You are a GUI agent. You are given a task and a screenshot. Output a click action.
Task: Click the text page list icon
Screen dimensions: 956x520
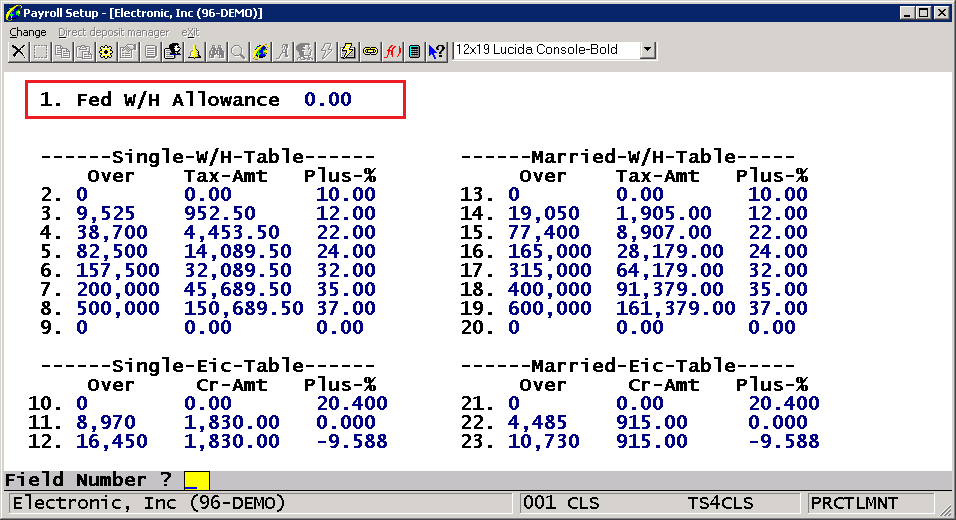(151, 51)
